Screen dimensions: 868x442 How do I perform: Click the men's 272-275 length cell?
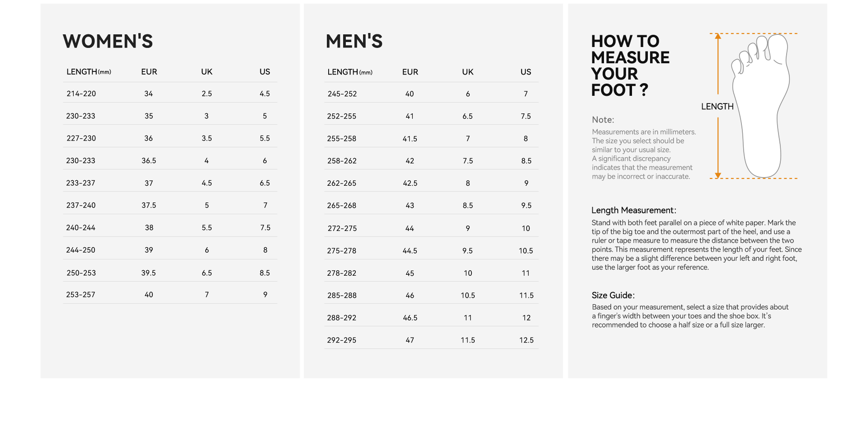pyautogui.click(x=342, y=229)
